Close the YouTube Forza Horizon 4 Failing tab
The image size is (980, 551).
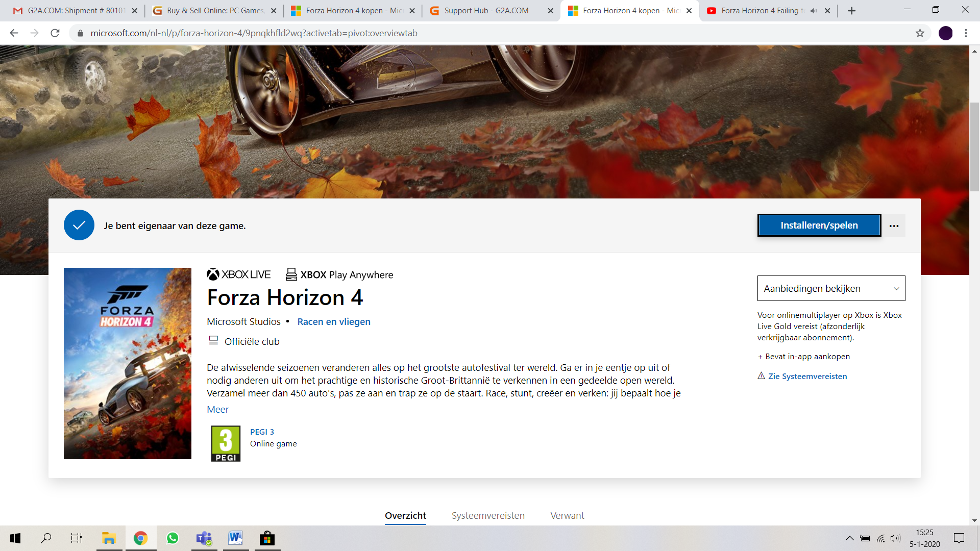[827, 11]
